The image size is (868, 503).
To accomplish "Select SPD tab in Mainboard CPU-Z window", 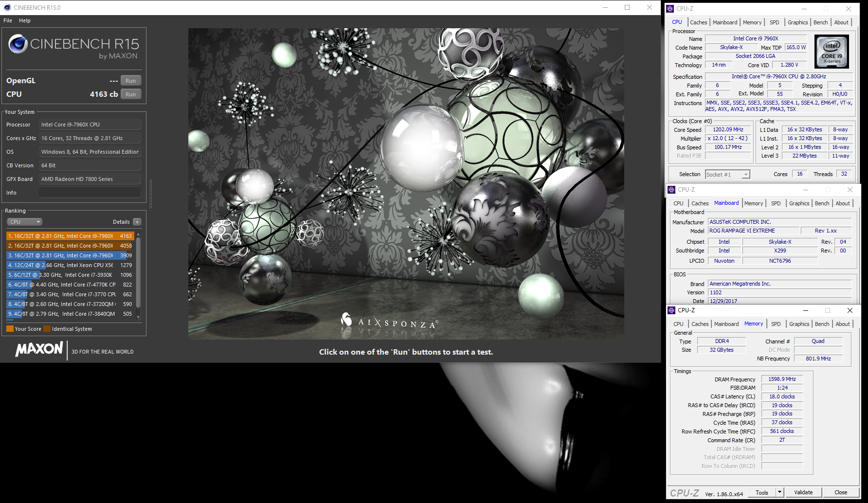I will 776,203.
